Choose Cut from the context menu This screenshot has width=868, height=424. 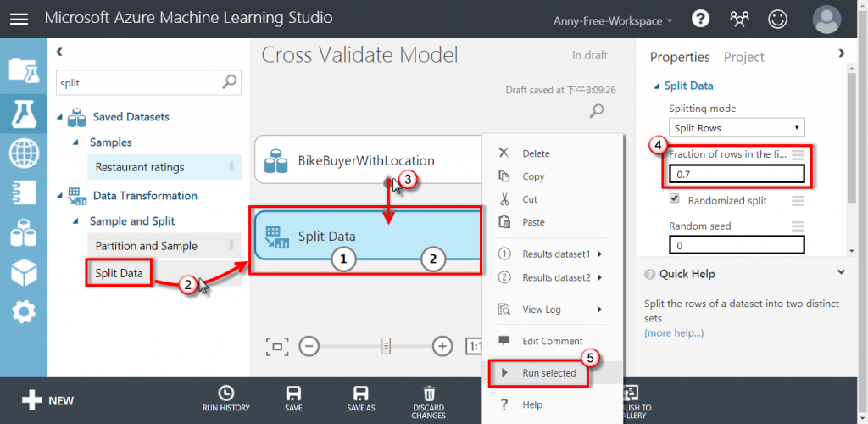[x=553, y=199]
